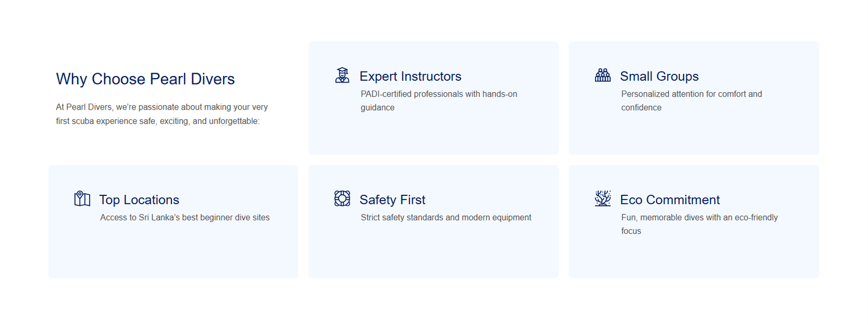Viewport: 868px width, 325px height.
Task: Click the map pin locations icon
Action: [x=82, y=199]
